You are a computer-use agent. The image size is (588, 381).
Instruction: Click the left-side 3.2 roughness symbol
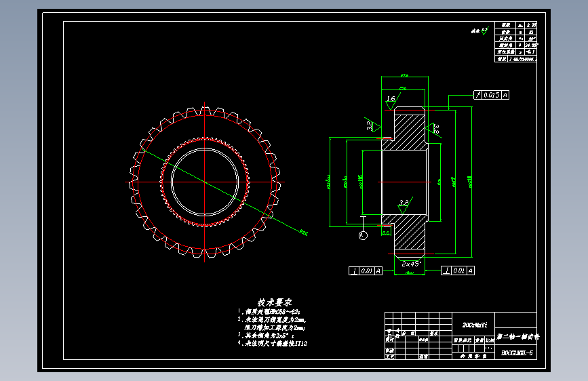pyautogui.click(x=373, y=125)
